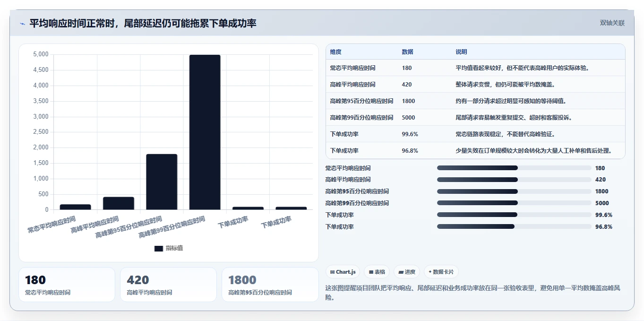
Task: Click the 高峰第99百分位响应时间 progress row label
Action: 357,203
